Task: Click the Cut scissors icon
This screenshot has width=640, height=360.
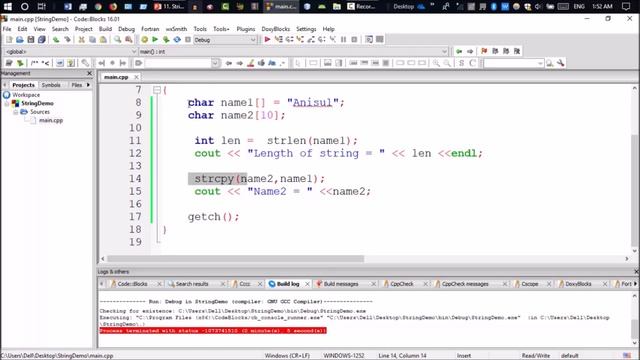Action: coord(81,40)
